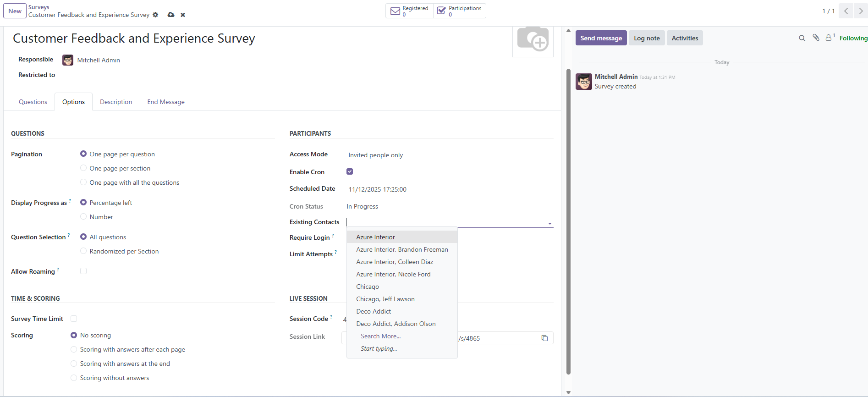Select One page per section radio

tap(83, 168)
